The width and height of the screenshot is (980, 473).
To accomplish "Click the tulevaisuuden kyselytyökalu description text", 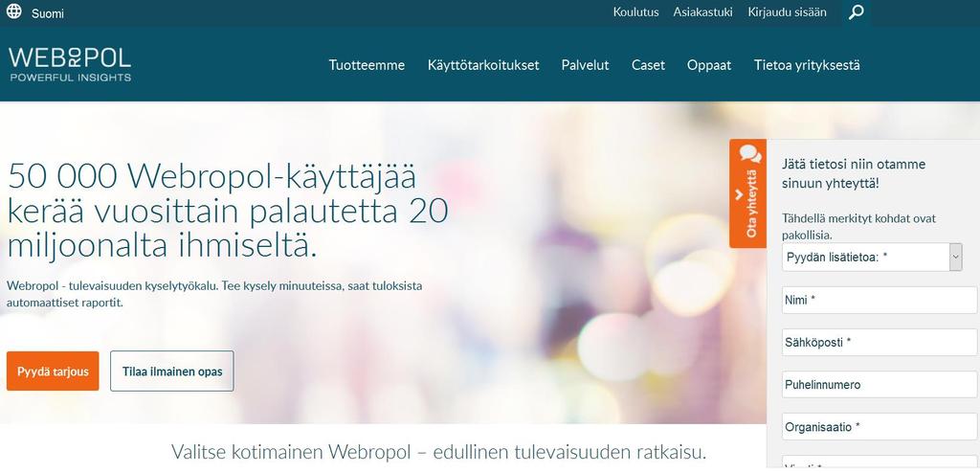I will tap(214, 294).
